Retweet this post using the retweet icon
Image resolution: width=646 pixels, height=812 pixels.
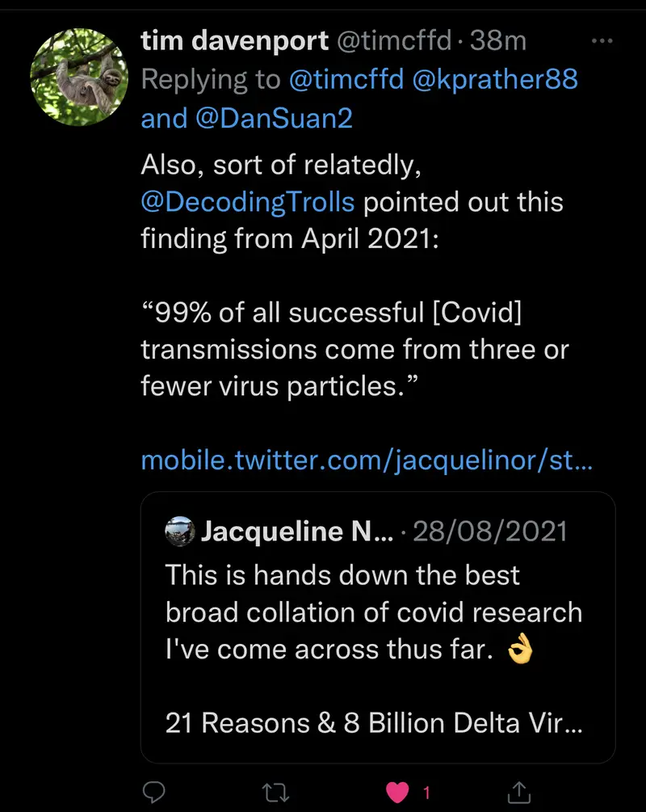coord(277,792)
